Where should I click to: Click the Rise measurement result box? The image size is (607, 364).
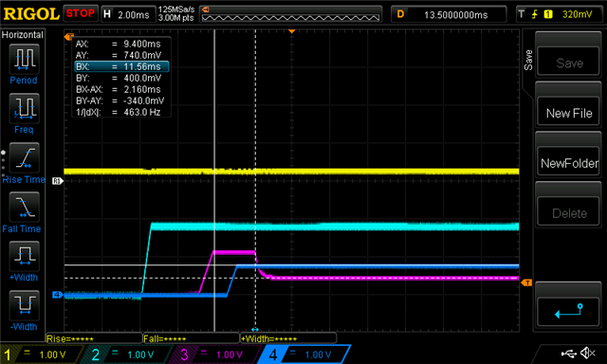[x=94, y=338]
